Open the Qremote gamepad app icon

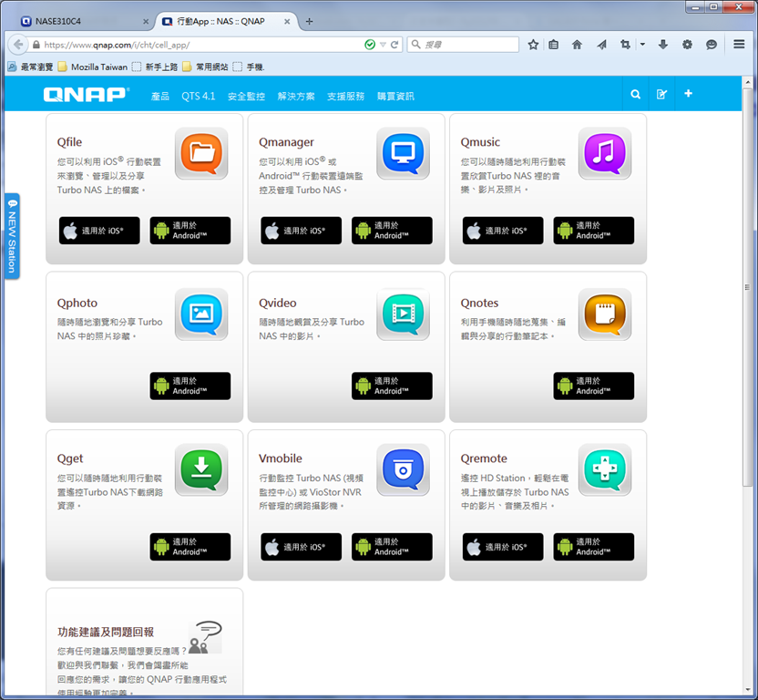[x=605, y=469]
